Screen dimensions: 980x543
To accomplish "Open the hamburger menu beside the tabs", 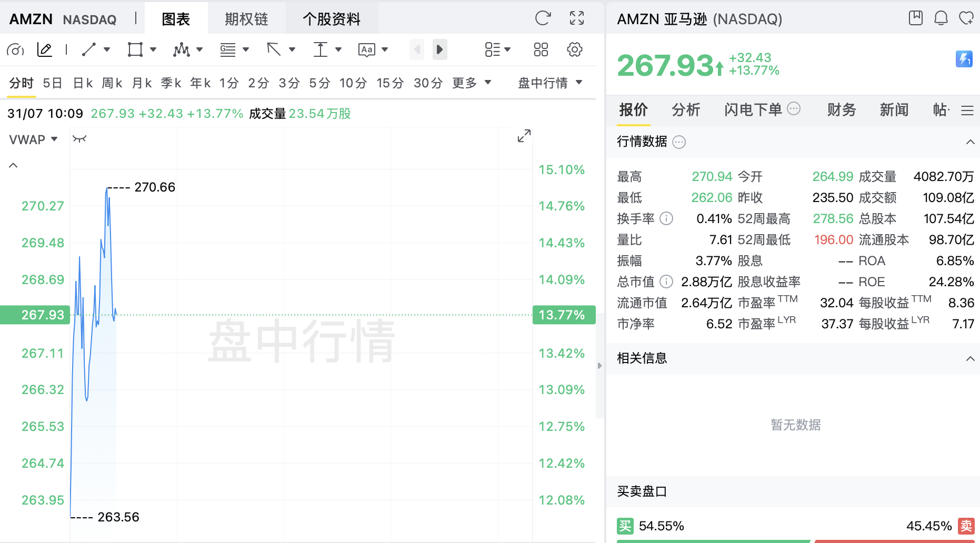I will click(967, 110).
